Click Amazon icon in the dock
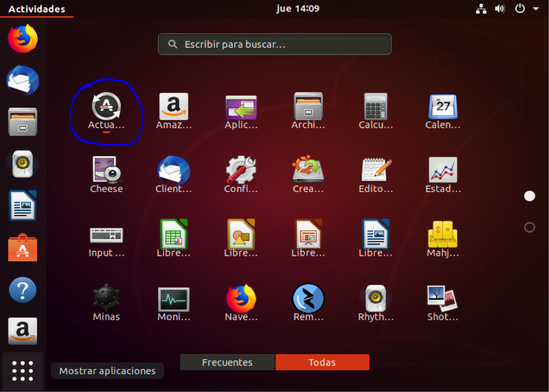This screenshot has width=549, height=392. coord(23,331)
